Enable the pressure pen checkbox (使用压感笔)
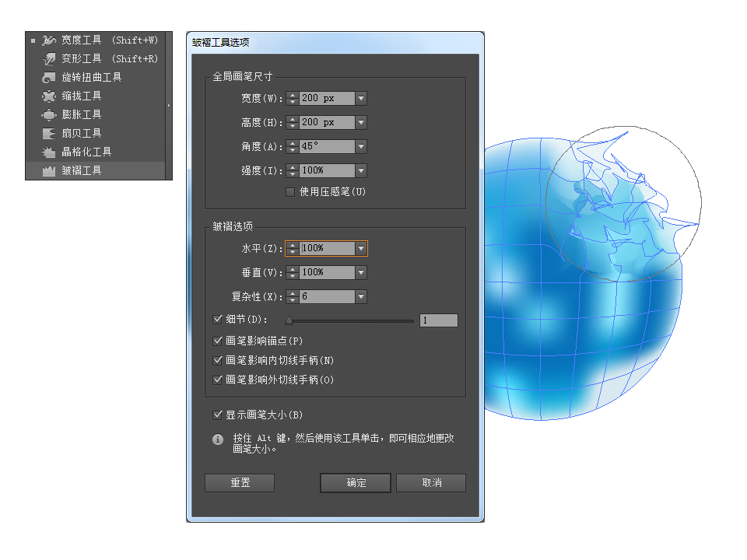Screen dimensions: 747x560 (x=291, y=191)
